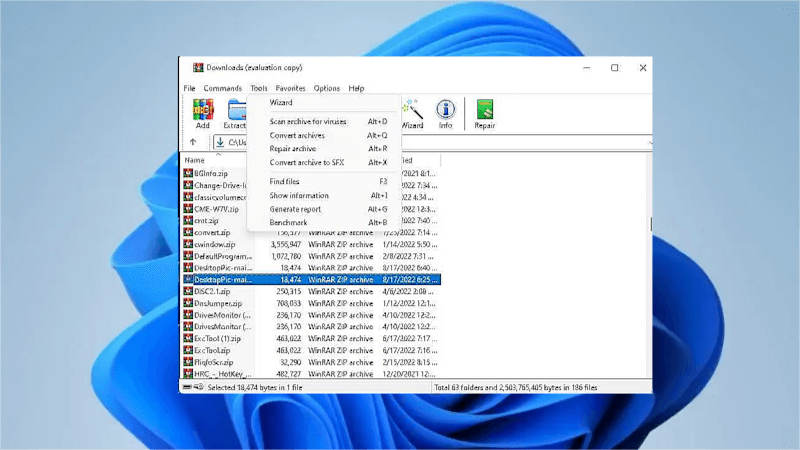Open the Wizard toolbar icon
The height and width of the screenshot is (450, 800).
tap(412, 109)
